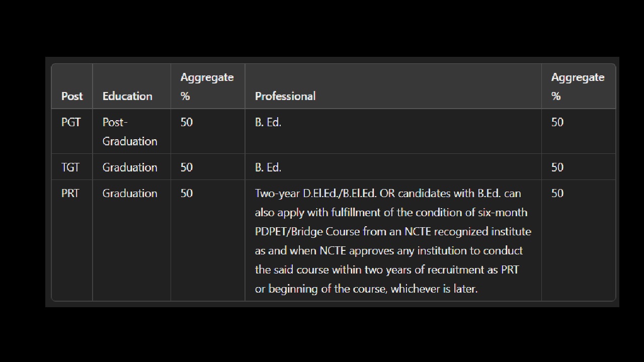The width and height of the screenshot is (644, 362).
Task: Click education aggregate 50 in TGT row
Action: coord(187,167)
